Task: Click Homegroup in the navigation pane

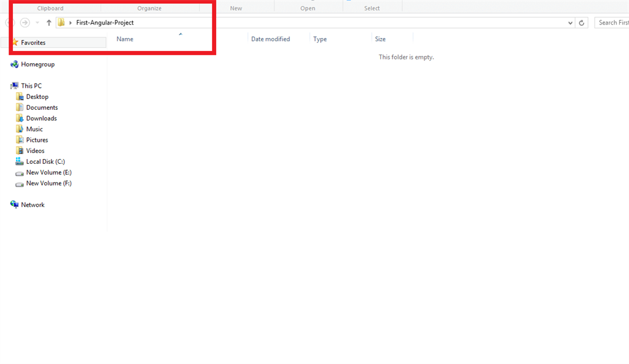Action: (36, 64)
